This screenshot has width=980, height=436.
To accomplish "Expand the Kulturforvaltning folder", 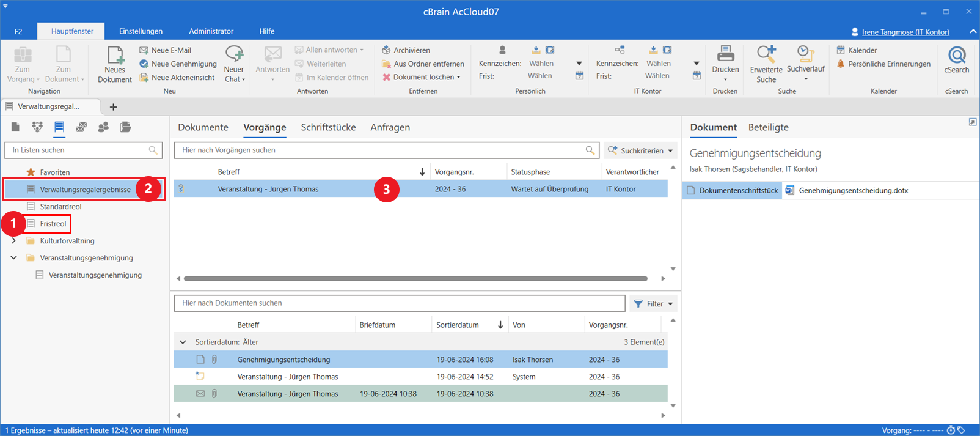I will click(13, 241).
